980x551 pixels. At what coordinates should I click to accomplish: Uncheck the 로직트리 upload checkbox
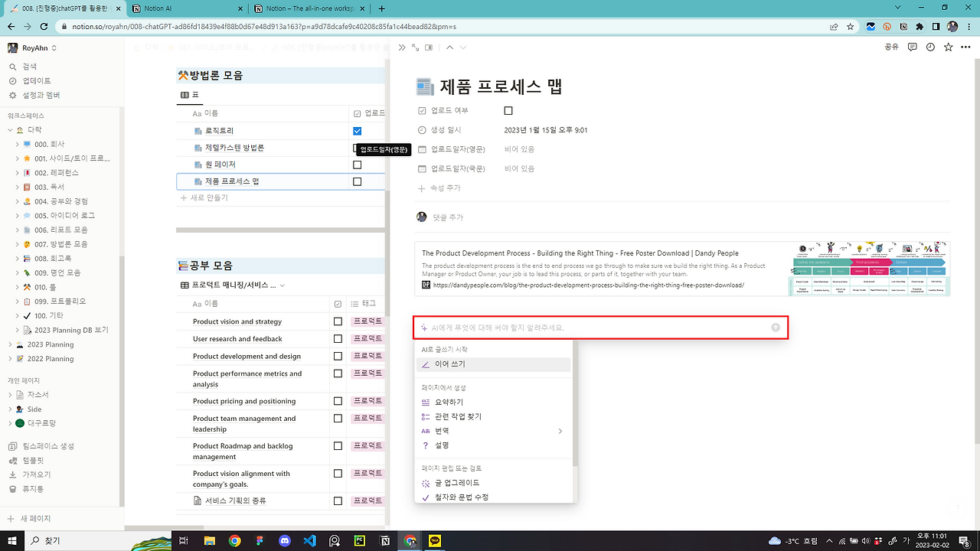point(357,131)
